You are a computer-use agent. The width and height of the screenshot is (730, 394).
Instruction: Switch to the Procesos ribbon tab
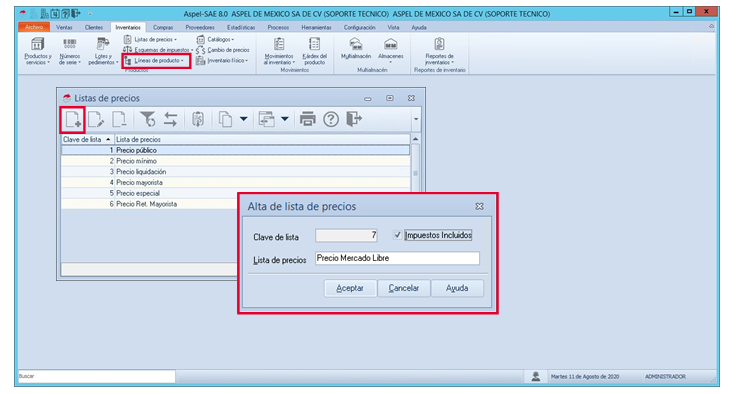[x=278, y=27]
